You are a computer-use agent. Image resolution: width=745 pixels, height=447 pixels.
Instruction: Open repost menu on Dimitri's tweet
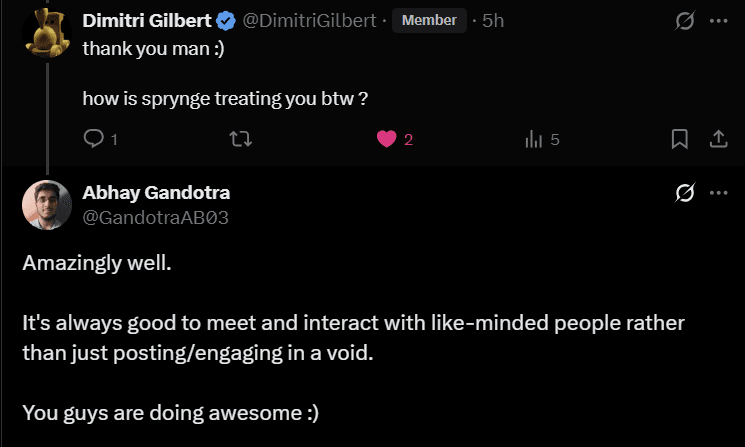click(241, 139)
